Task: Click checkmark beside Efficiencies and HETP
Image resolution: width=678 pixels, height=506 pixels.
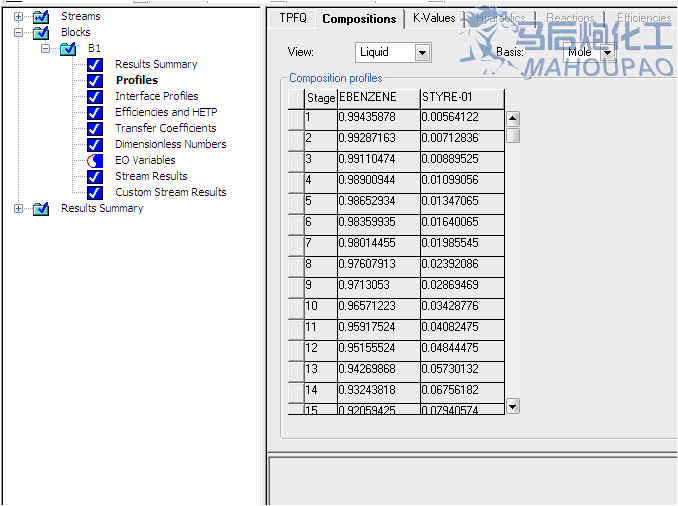Action: point(95,112)
